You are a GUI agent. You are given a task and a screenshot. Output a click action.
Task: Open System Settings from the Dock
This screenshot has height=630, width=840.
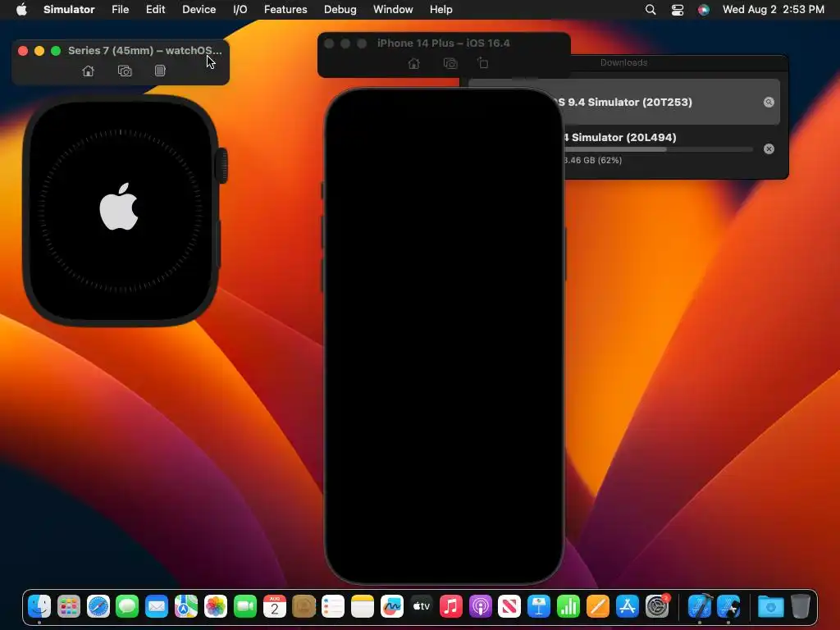coord(657,606)
